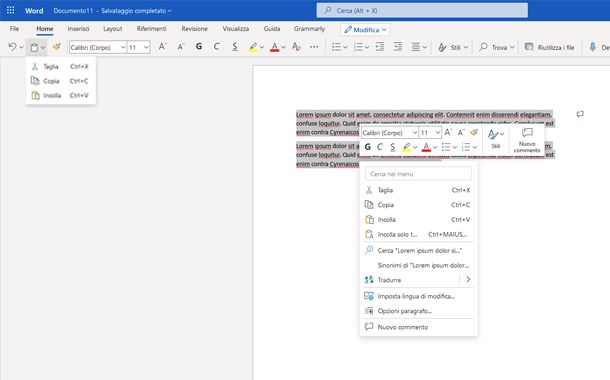
Task: Toggle bold G in the ribbon
Action: click(x=199, y=47)
